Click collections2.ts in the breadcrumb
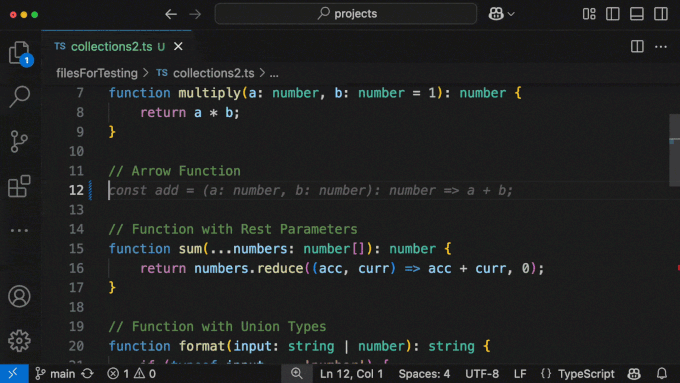This screenshot has width=680, height=383. tap(213, 73)
